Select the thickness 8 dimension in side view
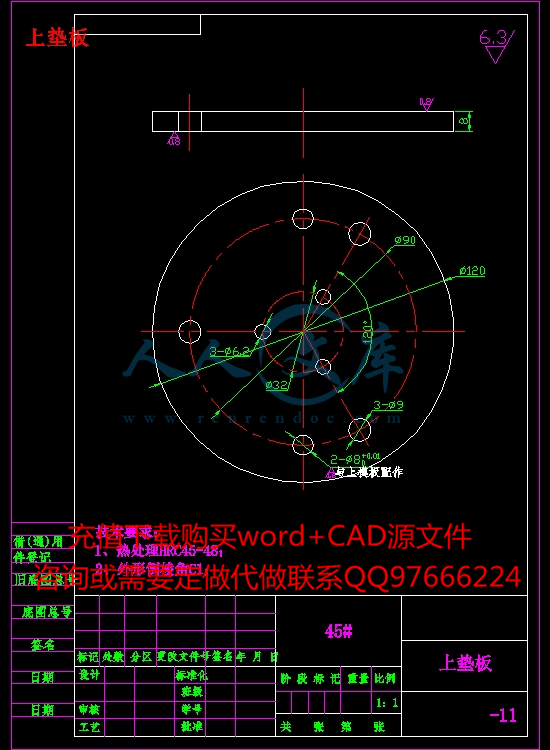 463,121
